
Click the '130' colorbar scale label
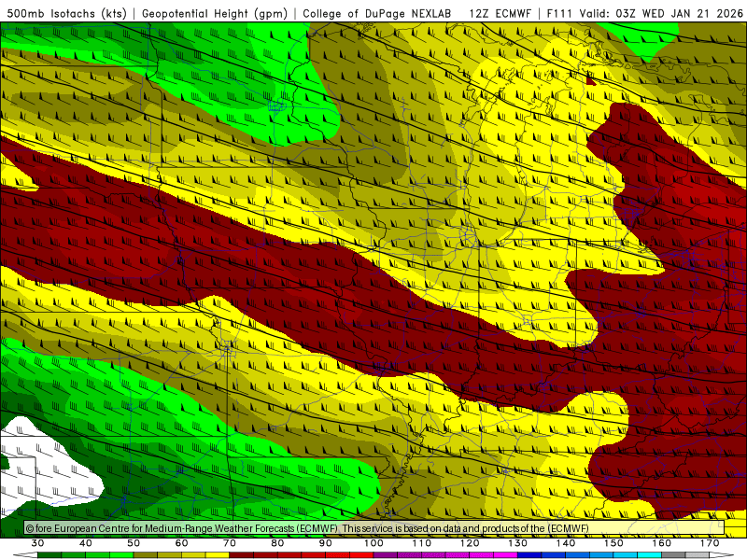[x=518, y=543]
